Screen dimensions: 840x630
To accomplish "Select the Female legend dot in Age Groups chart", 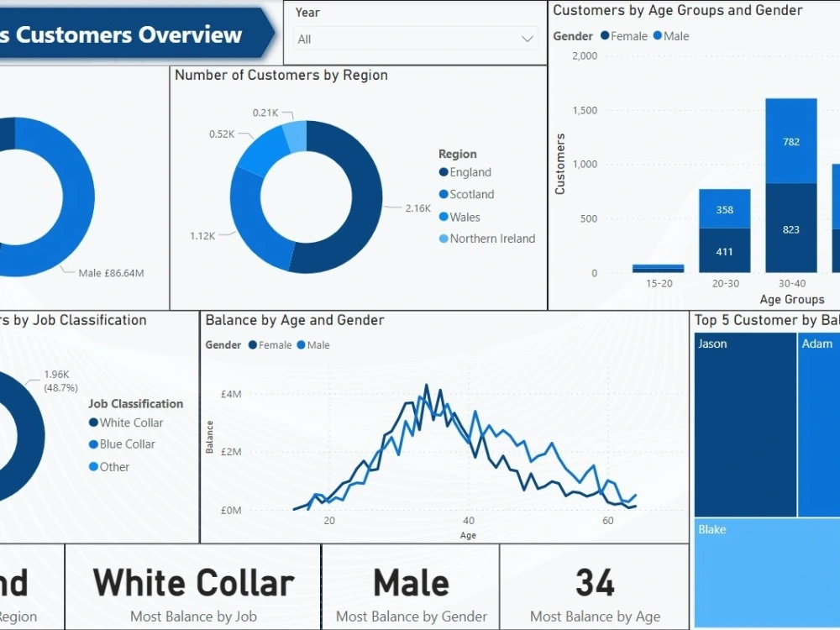I will (605, 36).
